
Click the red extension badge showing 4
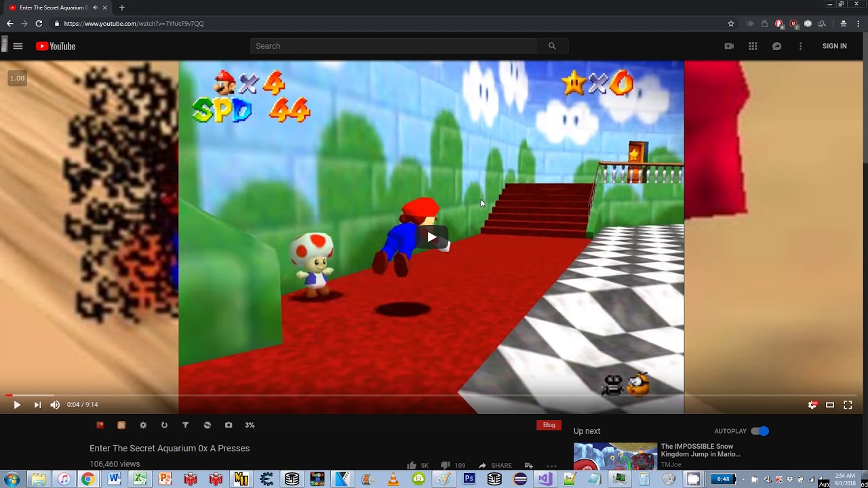[x=779, y=23]
